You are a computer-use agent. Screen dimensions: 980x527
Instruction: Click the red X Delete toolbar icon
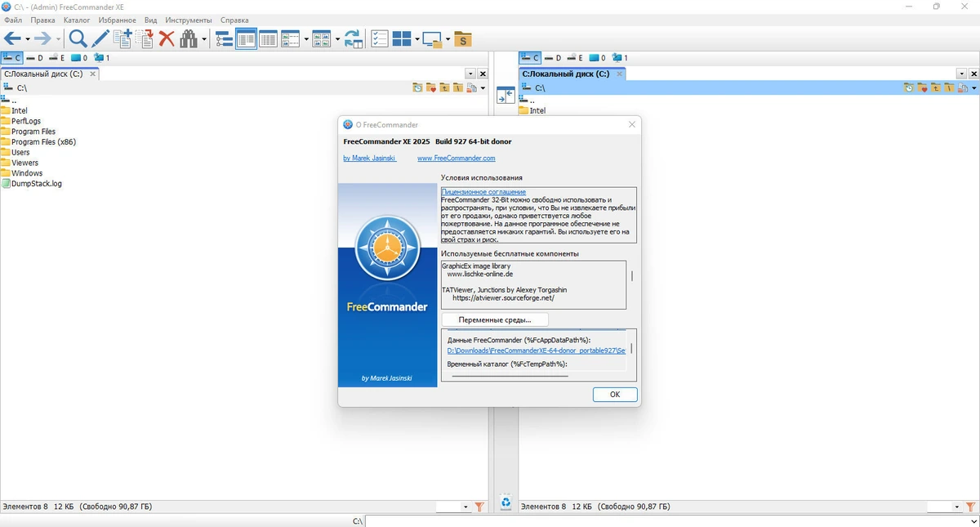click(x=167, y=38)
